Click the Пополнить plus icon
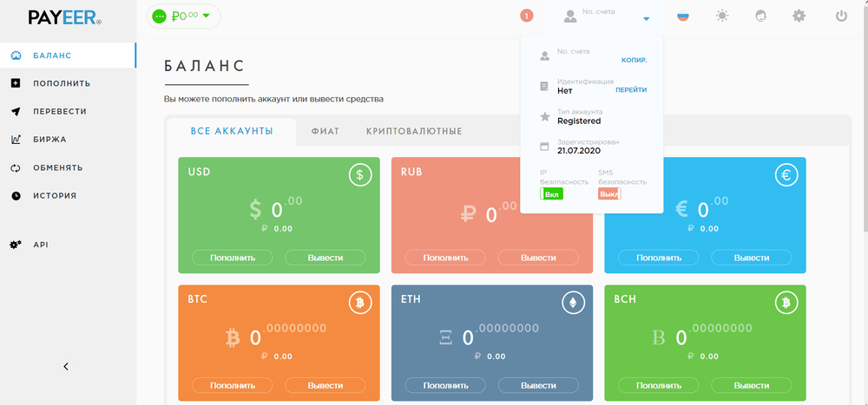 tap(16, 83)
